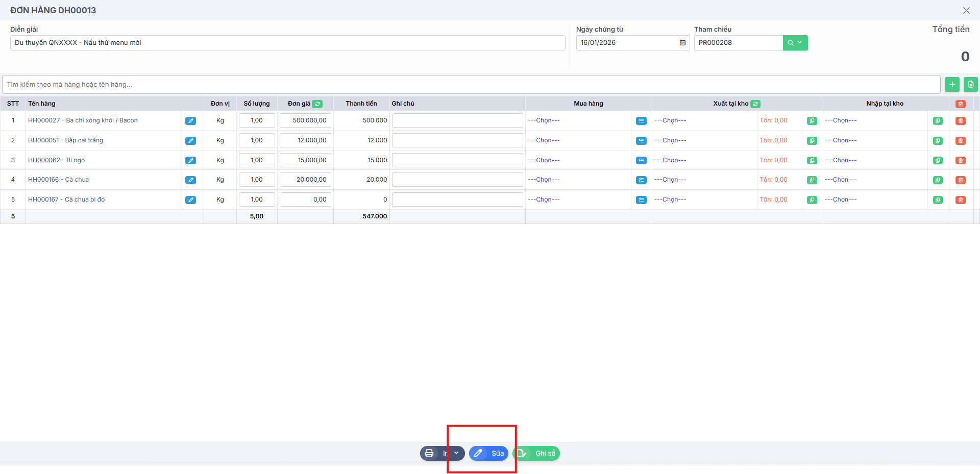980x474 pixels.
Task: Expand the Tham chiếu search dropdown
Action: [799, 43]
